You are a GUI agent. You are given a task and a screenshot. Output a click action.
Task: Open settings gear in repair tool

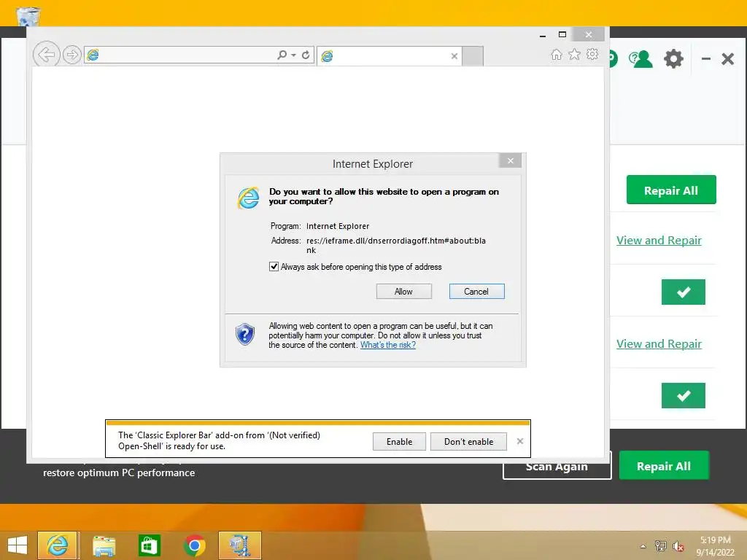[x=673, y=59]
